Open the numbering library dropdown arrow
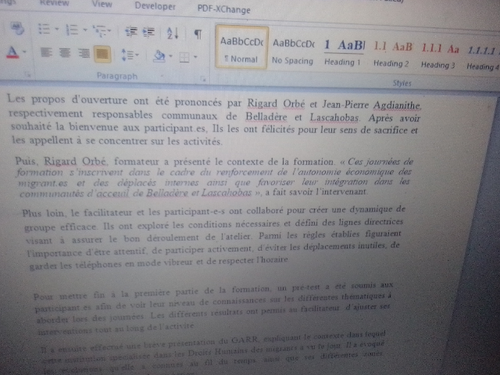The height and width of the screenshot is (375, 500). click(x=85, y=30)
